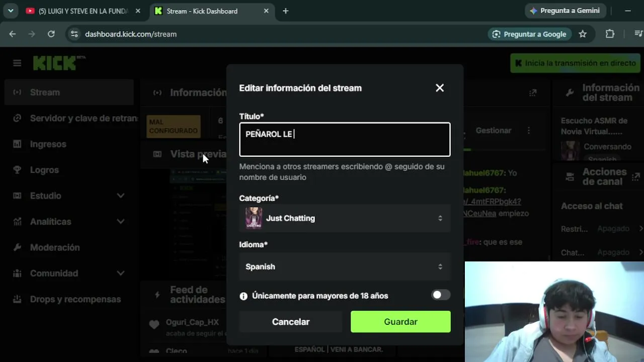Viewport: 644px width, 362px height.
Task: Click the Analíticas chart icon
Action: click(17, 221)
